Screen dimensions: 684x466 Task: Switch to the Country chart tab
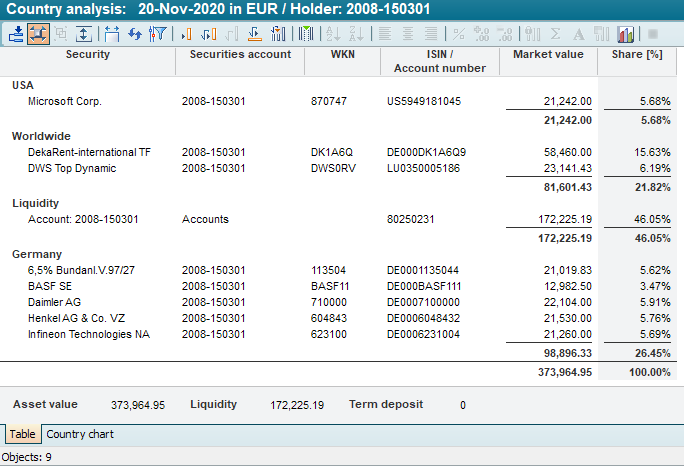pos(80,434)
